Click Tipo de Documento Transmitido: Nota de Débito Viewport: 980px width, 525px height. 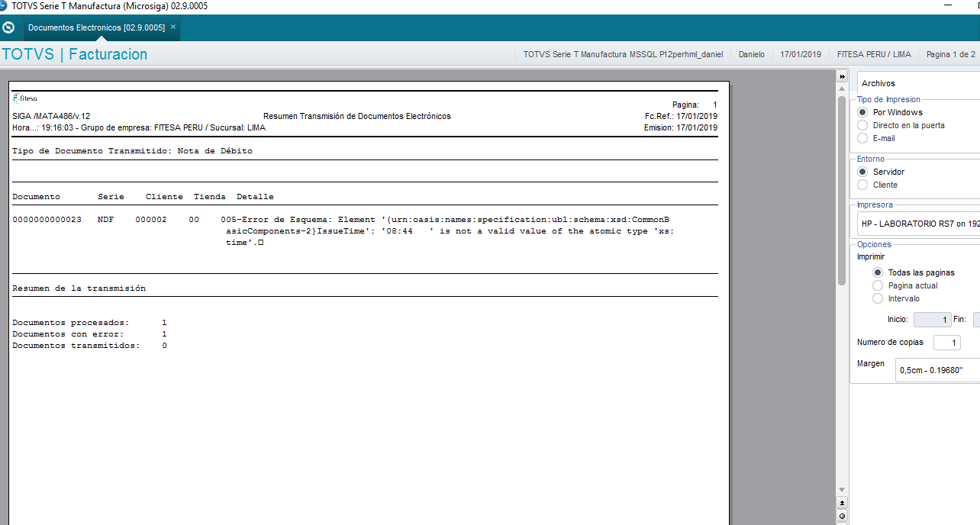[x=132, y=151]
